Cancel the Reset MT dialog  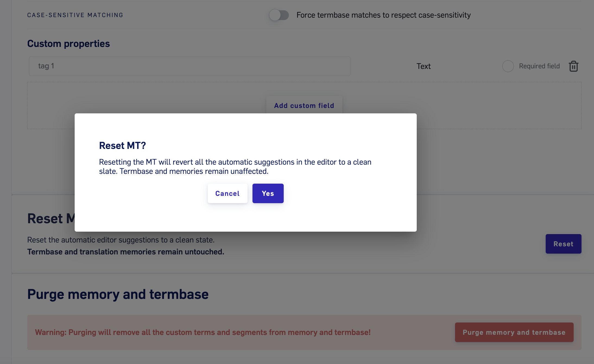coord(228,193)
